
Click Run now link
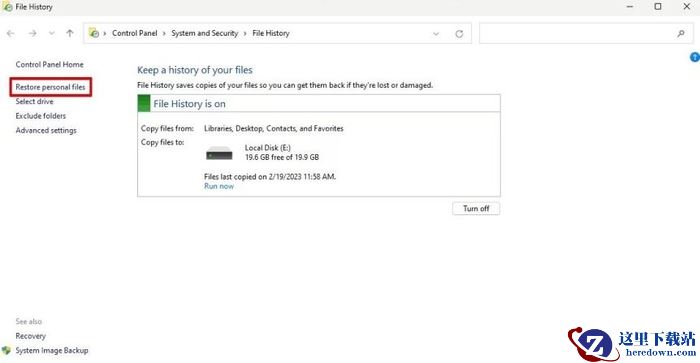219,186
